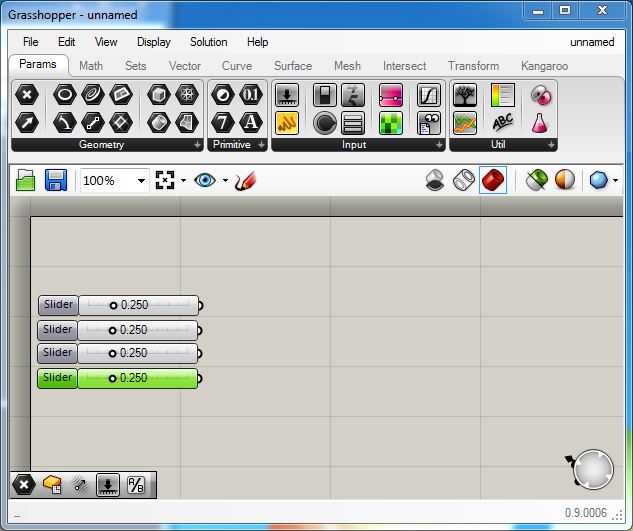Pick the pink MD Slider icon
Viewport: 633px width, 531px height.
(x=391, y=95)
